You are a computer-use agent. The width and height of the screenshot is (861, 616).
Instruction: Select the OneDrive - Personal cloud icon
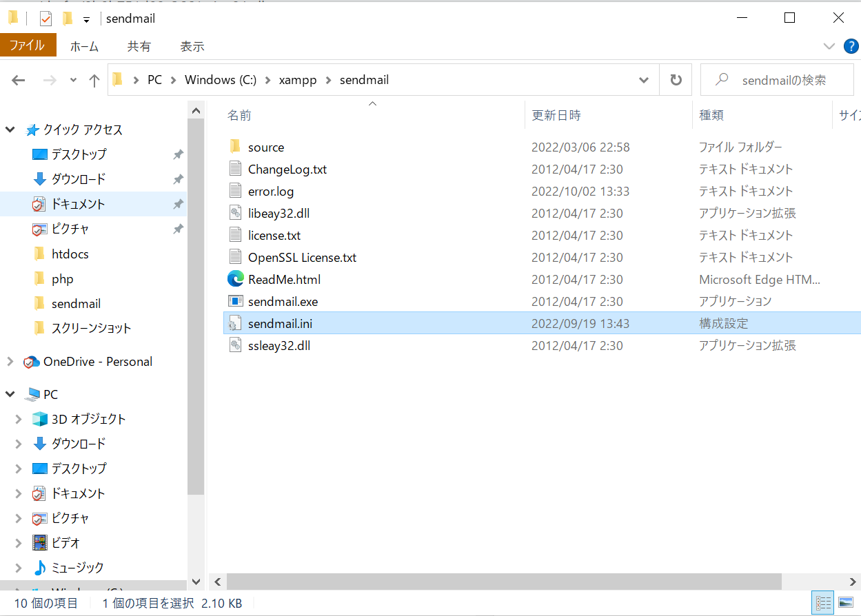(x=30, y=361)
